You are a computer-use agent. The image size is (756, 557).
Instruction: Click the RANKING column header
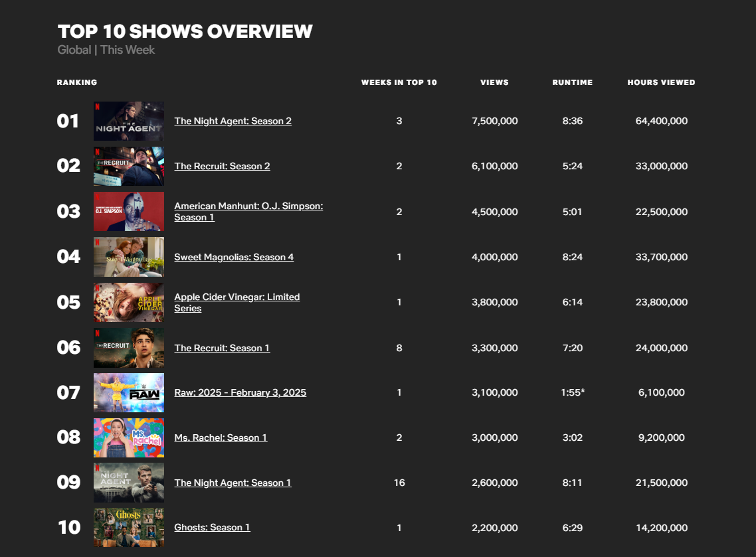[77, 82]
